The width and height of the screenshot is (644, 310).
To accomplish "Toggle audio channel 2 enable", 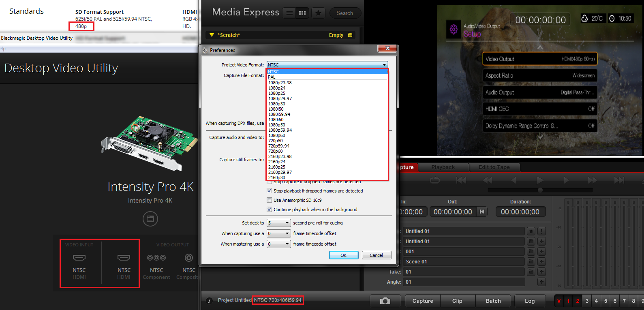I will pyautogui.click(x=578, y=301).
